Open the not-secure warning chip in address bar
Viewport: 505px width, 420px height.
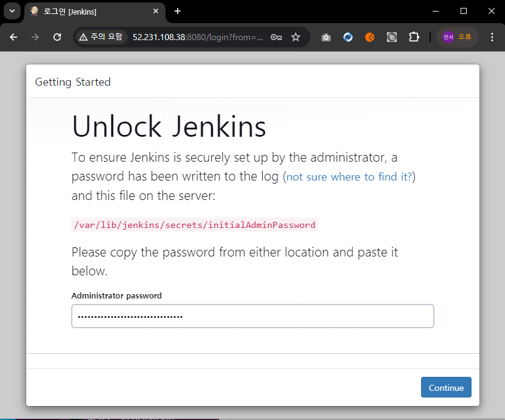pos(101,37)
